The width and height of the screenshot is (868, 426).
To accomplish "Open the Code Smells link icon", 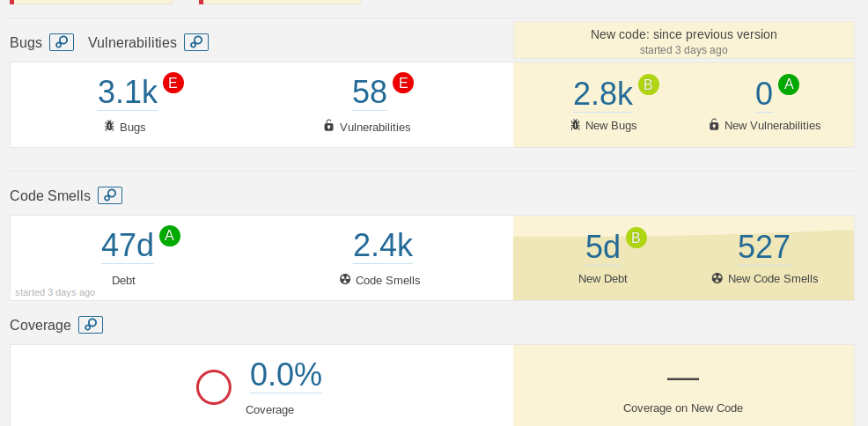I will (110, 195).
